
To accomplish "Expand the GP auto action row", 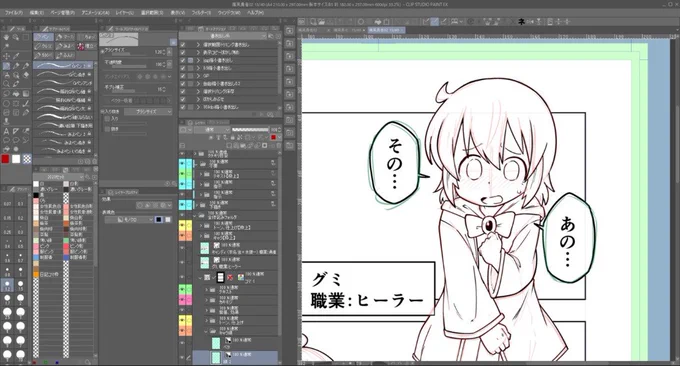I will [198, 76].
